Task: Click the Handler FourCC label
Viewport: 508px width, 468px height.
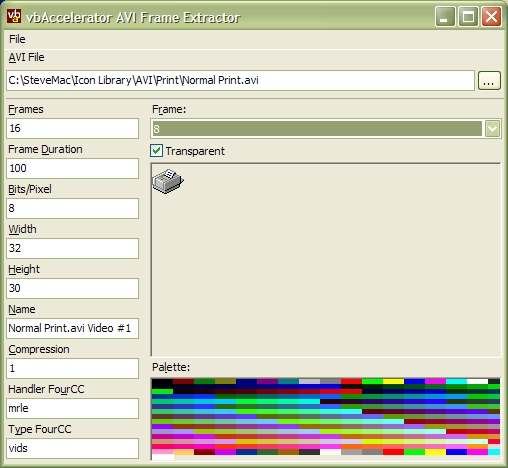Action: click(x=46, y=389)
